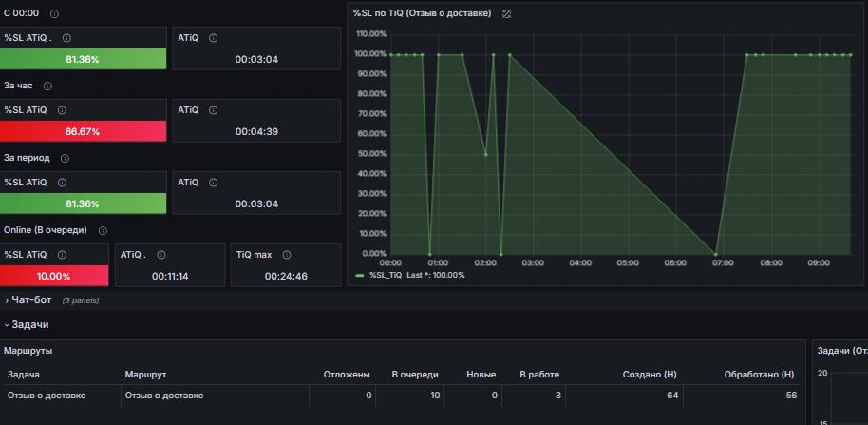This screenshot has height=425, width=868.
Task: Click info icon on the 66.67% SL panel
Action: coord(62,110)
